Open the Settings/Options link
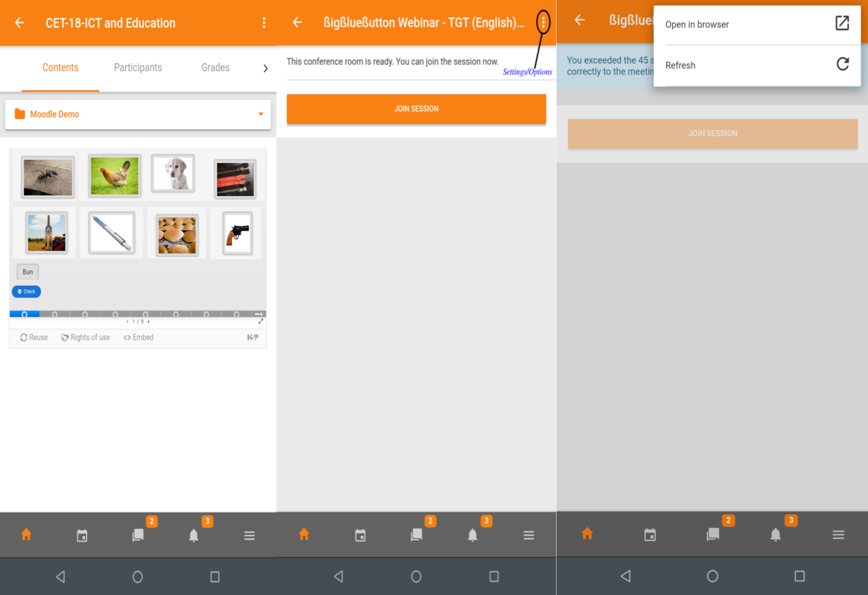The height and width of the screenshot is (595, 868). pyautogui.click(x=528, y=72)
